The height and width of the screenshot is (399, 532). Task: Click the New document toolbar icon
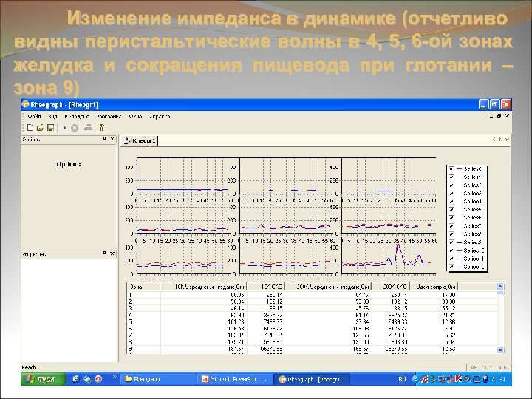(x=30, y=128)
